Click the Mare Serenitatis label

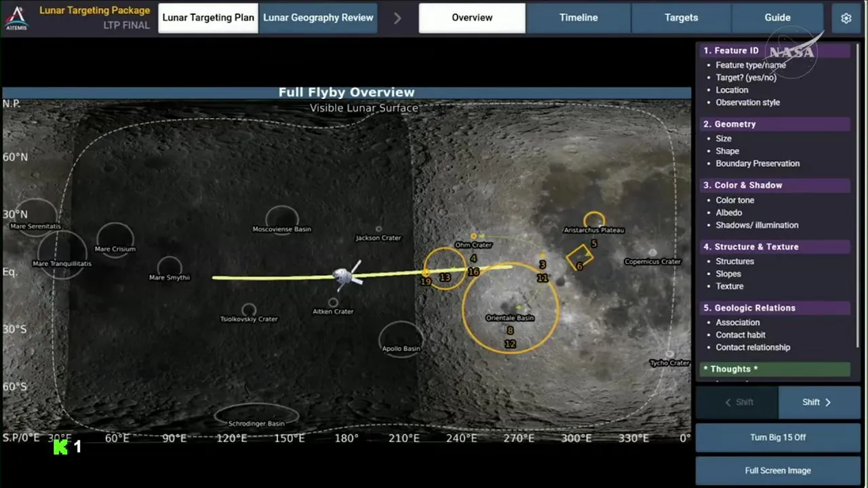point(36,226)
